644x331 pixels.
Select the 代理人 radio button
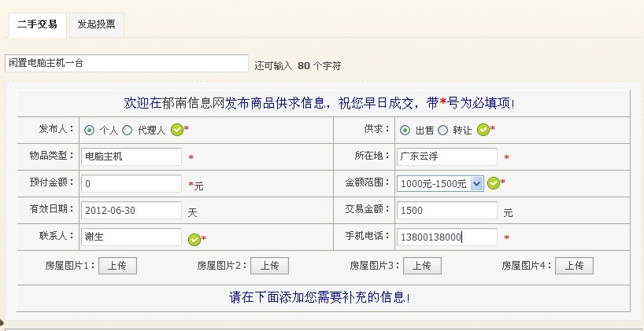(x=128, y=131)
